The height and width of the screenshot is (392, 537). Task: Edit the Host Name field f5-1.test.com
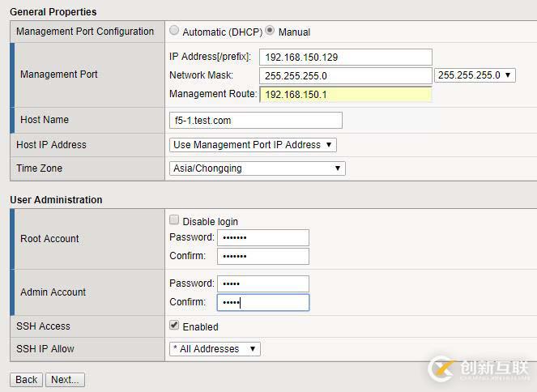[256, 120]
